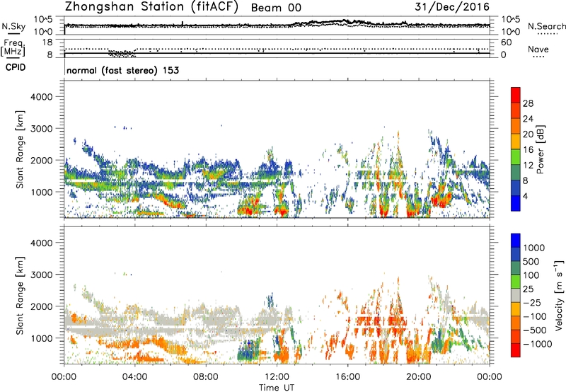Click the 'Freq. [MHz]' axis label
The image size is (566, 392).
(x=13, y=48)
